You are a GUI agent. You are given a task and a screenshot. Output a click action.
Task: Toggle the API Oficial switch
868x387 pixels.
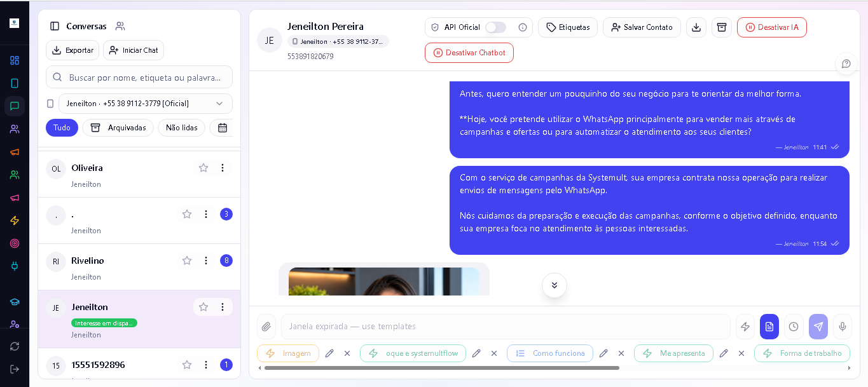tap(495, 27)
